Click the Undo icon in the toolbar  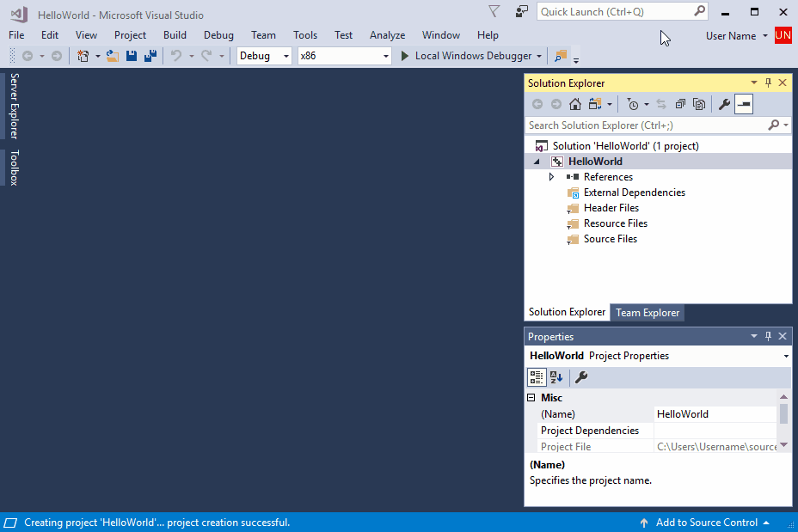tap(178, 56)
